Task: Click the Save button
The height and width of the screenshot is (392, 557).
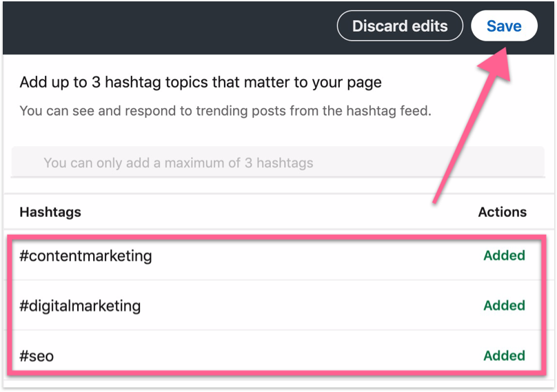Action: [504, 26]
